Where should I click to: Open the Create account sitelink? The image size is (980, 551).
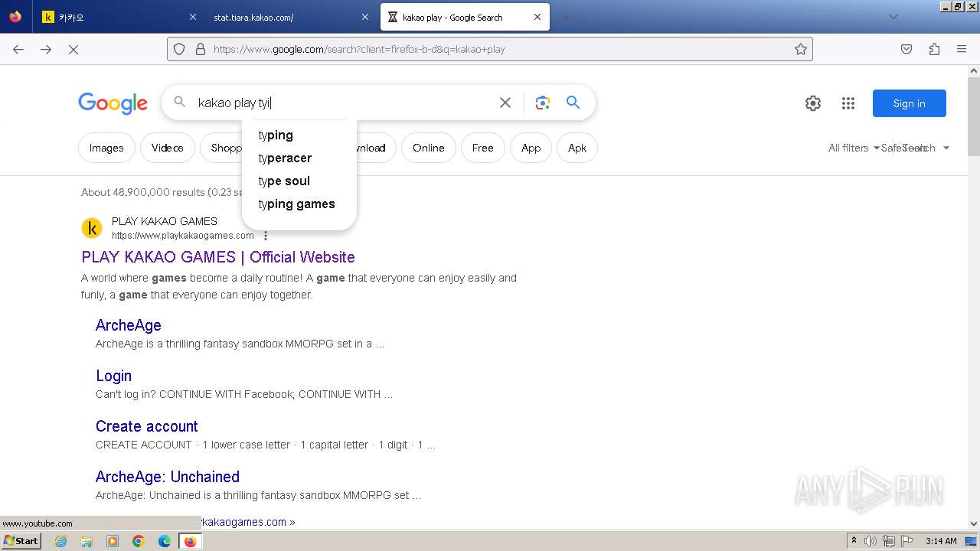pyautogui.click(x=147, y=426)
